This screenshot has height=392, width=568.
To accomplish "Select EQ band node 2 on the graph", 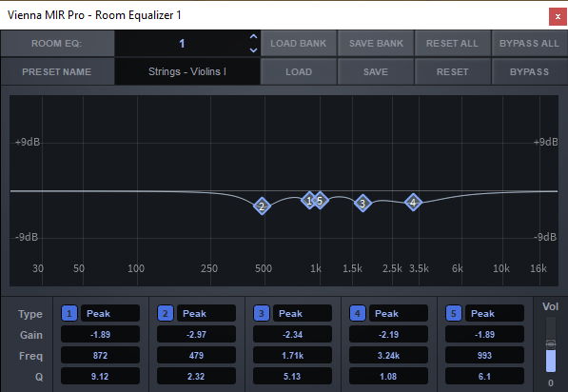I will [x=262, y=206].
